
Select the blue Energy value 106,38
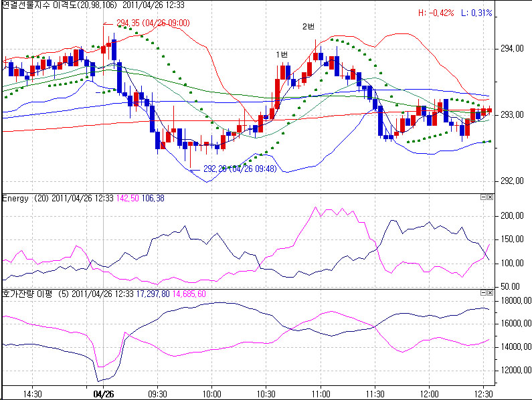(x=153, y=199)
